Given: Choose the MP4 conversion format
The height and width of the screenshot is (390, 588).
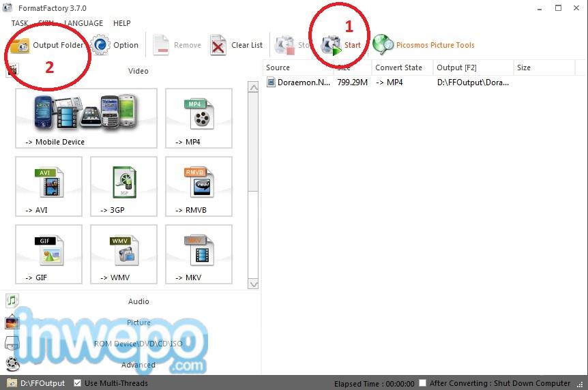Looking at the screenshot, I should point(199,119).
